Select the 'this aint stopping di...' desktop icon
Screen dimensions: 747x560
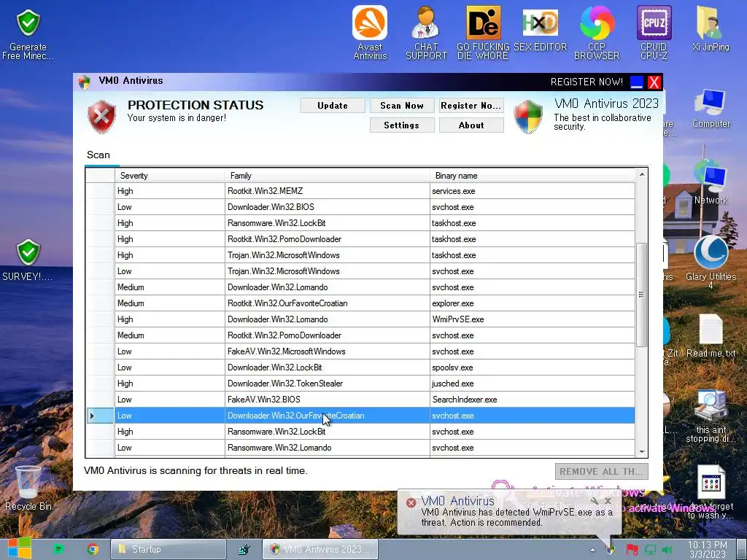pos(711,416)
